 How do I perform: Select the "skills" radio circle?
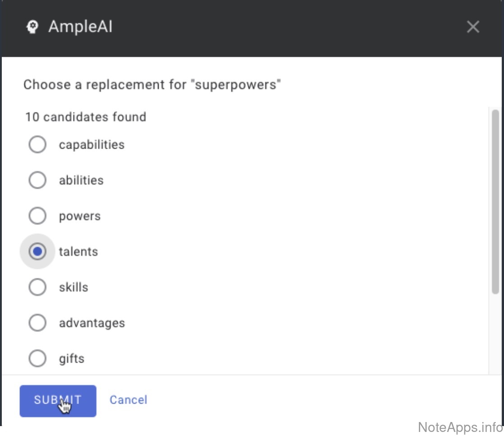[37, 287]
